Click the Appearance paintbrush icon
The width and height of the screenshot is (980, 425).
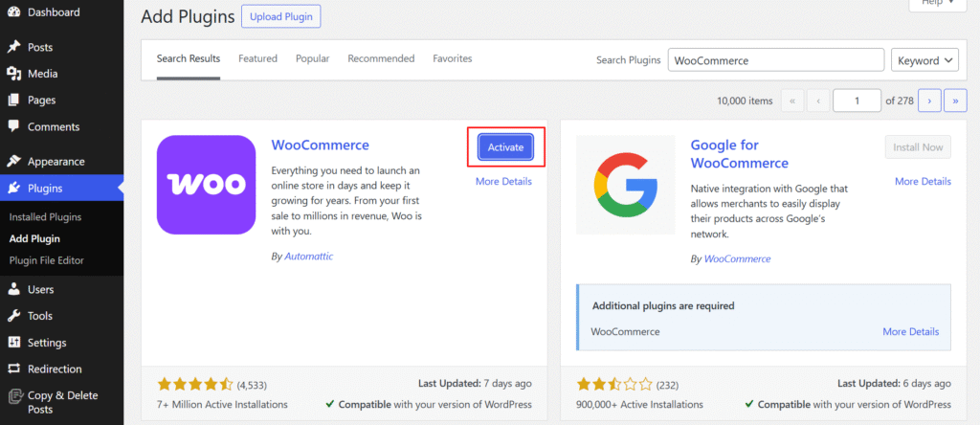[x=13, y=161]
